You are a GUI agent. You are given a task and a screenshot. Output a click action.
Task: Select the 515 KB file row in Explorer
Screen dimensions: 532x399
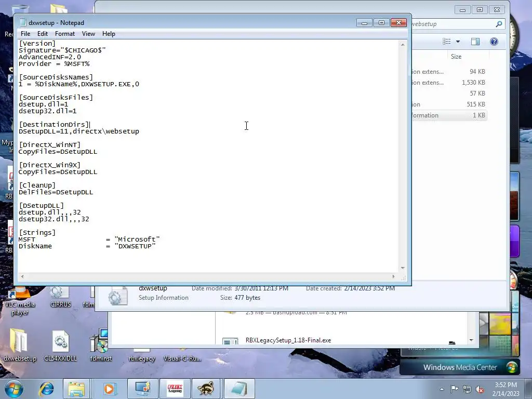449,104
